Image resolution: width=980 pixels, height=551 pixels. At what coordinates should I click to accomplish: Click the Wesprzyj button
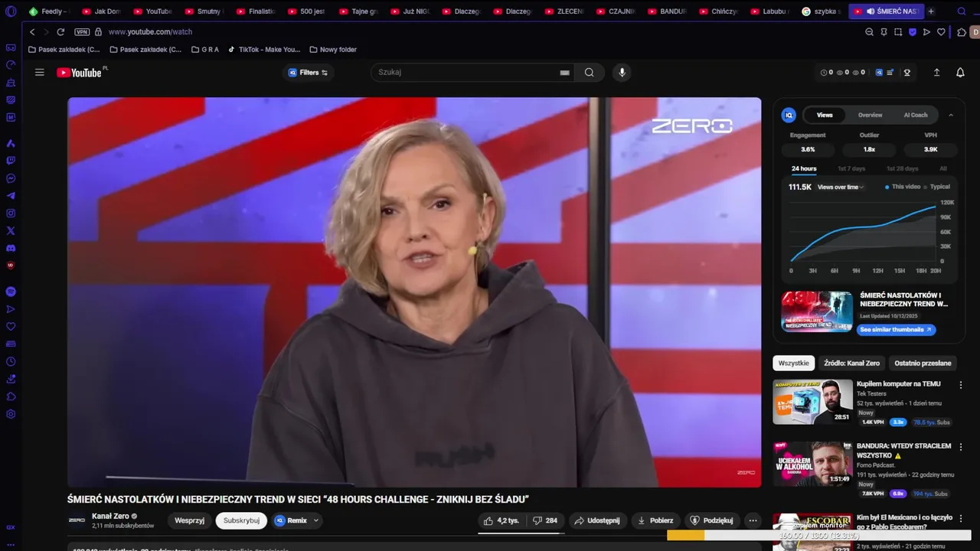pyautogui.click(x=189, y=520)
